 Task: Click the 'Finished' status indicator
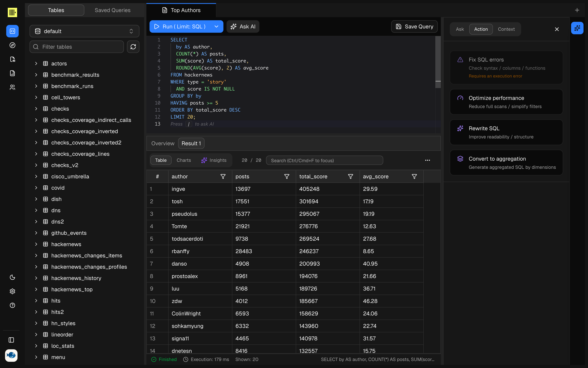(x=164, y=359)
